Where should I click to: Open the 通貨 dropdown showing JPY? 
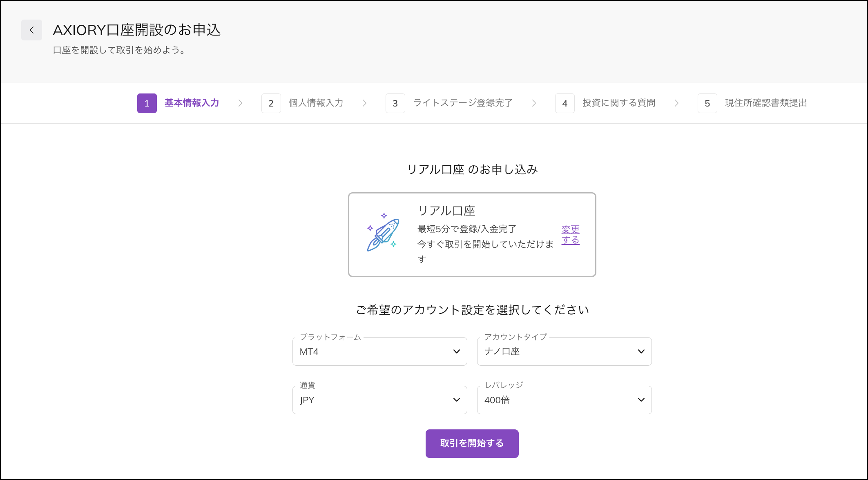(379, 400)
